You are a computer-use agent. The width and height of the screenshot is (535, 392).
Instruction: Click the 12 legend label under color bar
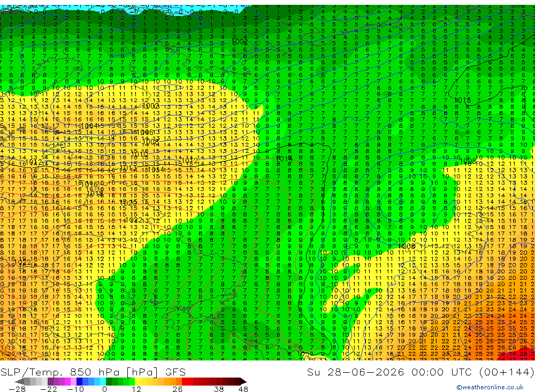136,389
